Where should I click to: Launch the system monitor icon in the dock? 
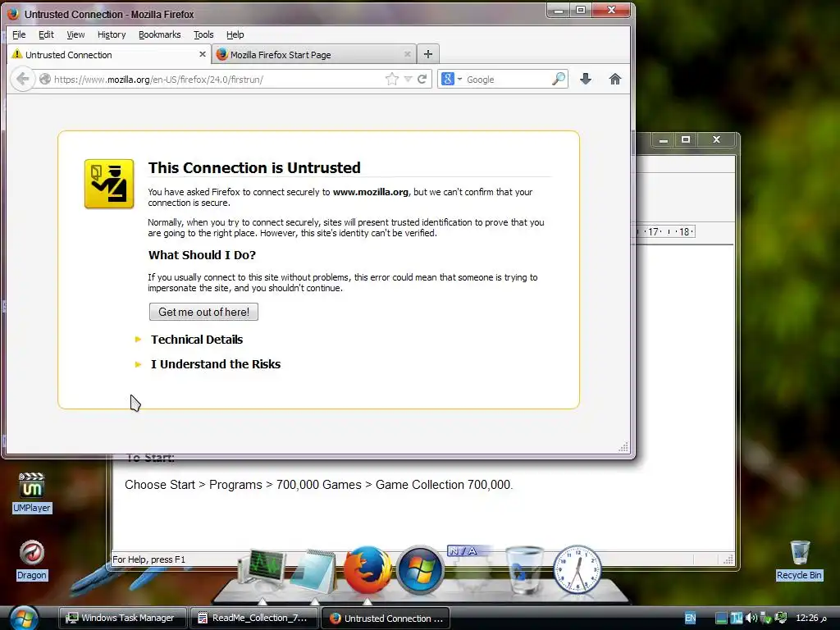[262, 571]
